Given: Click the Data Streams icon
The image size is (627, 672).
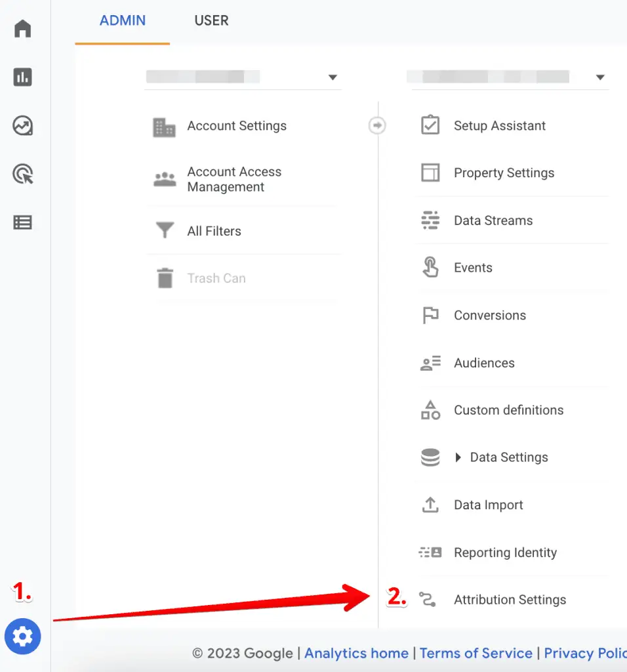Looking at the screenshot, I should 430,220.
